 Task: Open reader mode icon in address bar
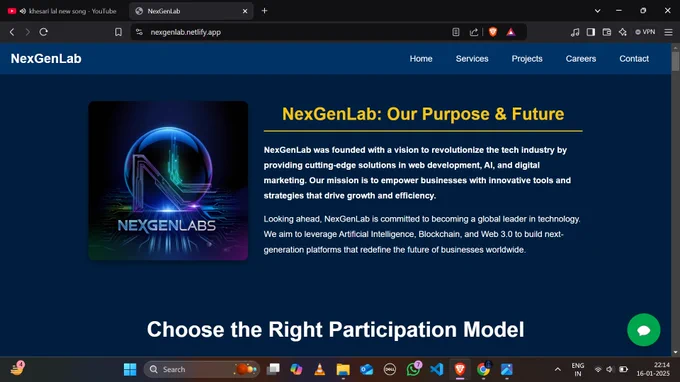pos(455,32)
